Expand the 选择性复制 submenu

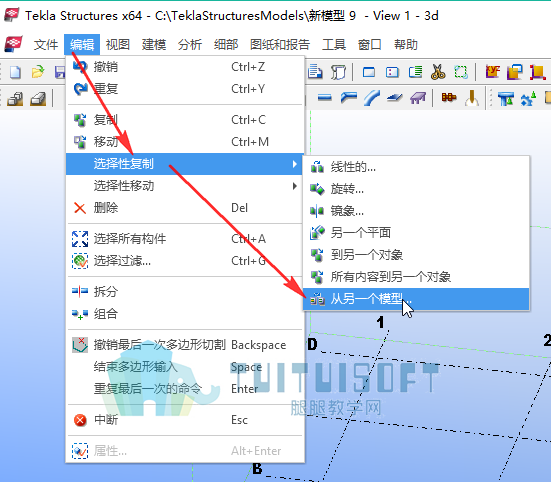pyautogui.click(x=185, y=164)
